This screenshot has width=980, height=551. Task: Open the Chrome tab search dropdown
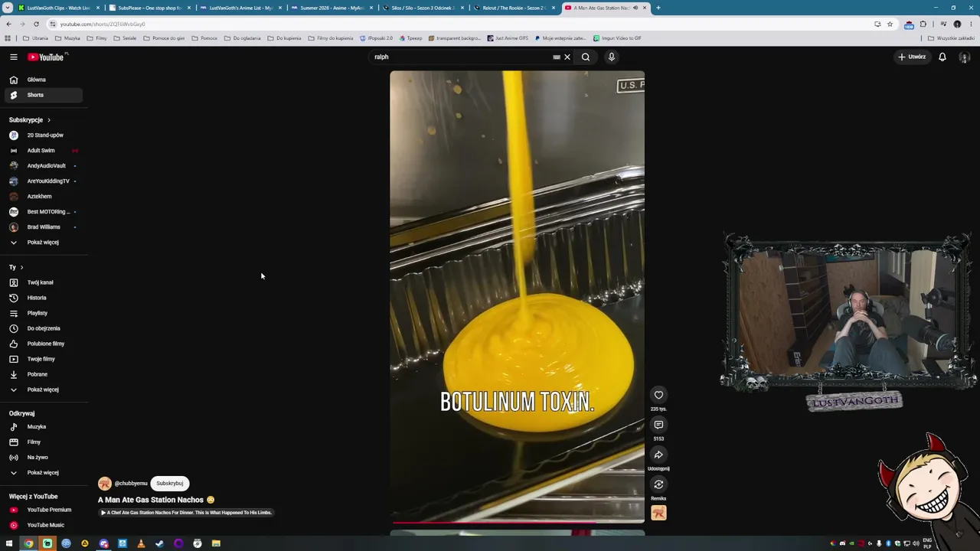[6, 8]
